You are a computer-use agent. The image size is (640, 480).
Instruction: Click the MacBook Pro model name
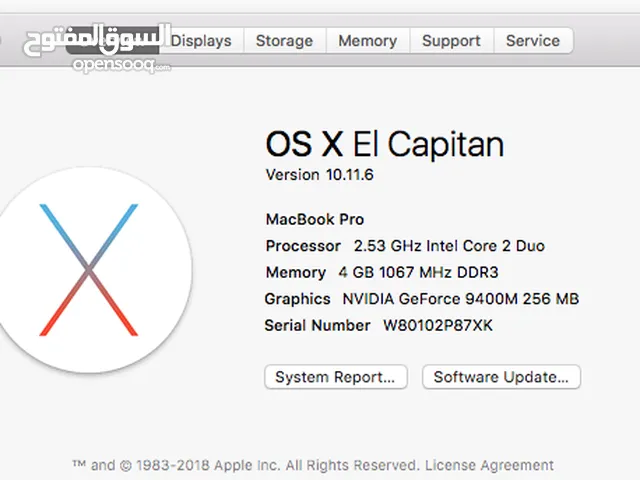point(315,219)
